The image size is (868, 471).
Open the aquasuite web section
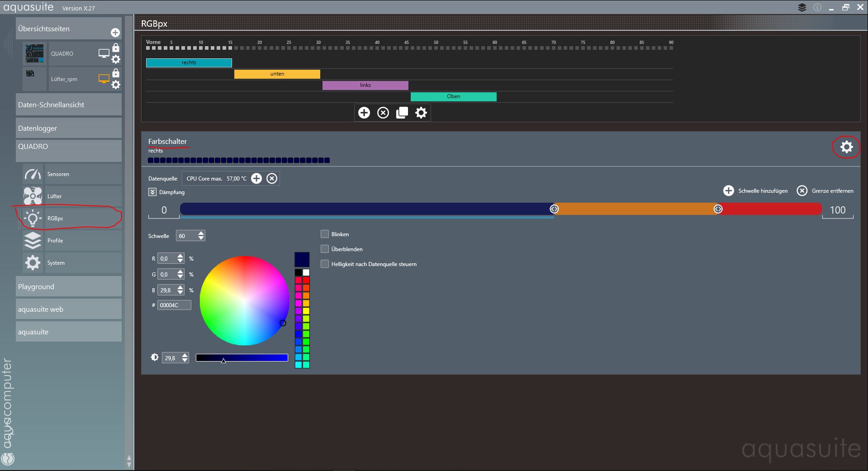click(69, 309)
